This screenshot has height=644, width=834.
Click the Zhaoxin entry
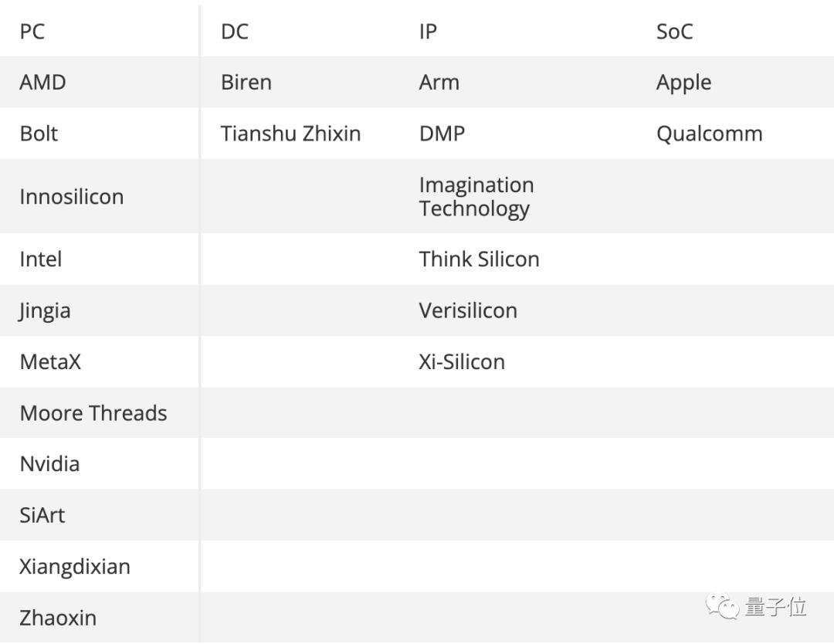(x=58, y=618)
